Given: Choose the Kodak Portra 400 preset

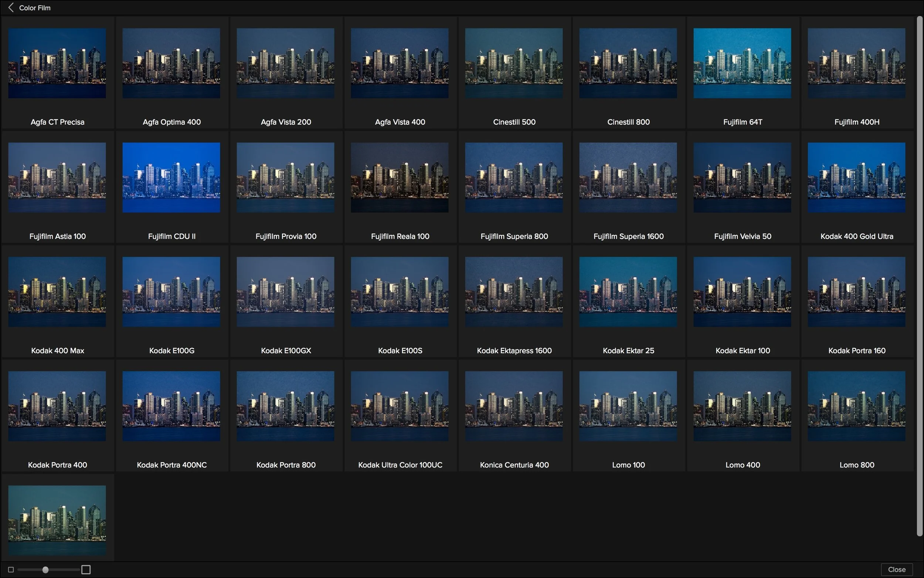Looking at the screenshot, I should click(57, 406).
